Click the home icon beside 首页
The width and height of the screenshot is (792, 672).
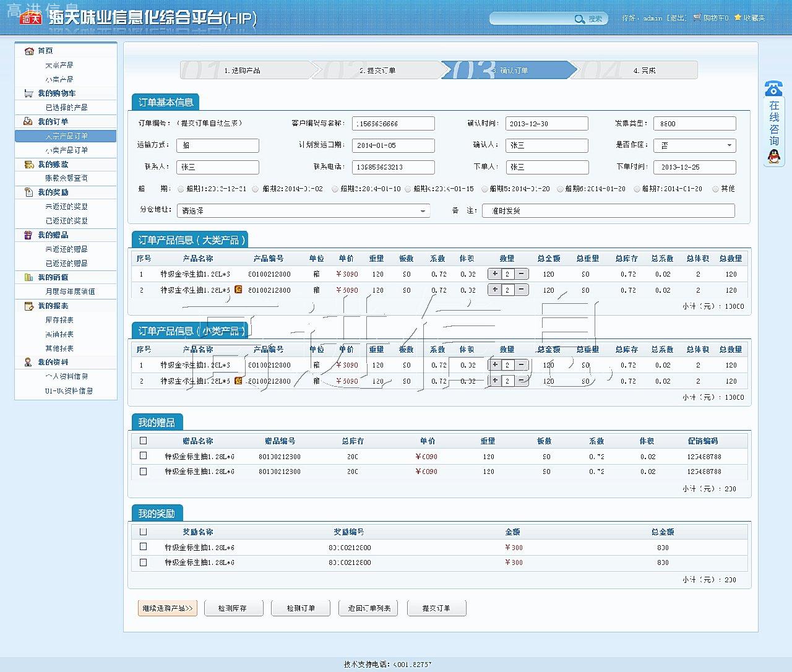(28, 51)
